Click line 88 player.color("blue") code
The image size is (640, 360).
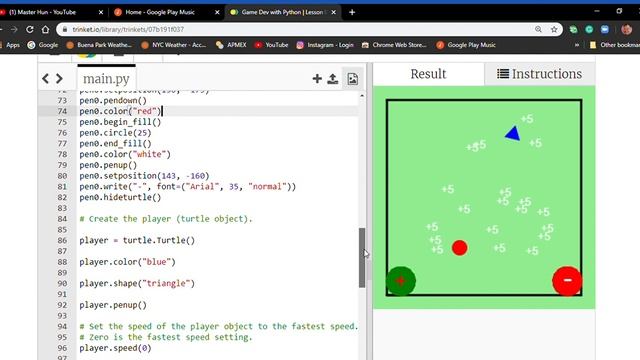(127, 262)
